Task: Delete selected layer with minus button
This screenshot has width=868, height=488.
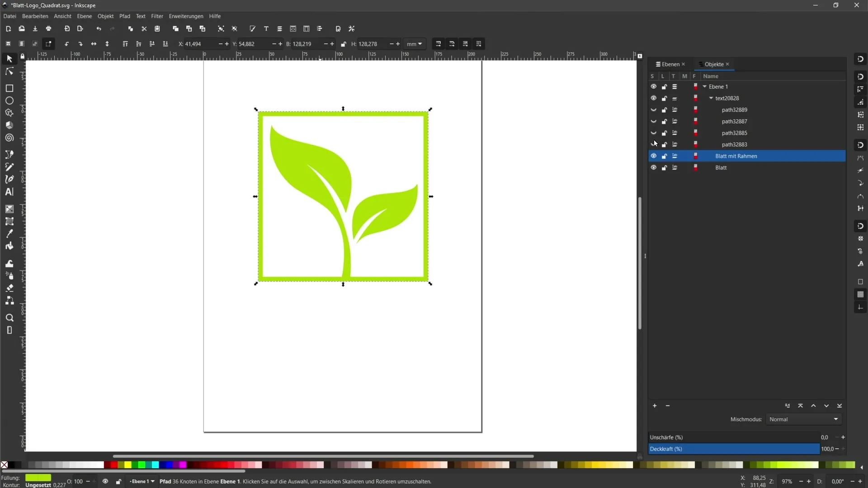Action: coord(668,406)
